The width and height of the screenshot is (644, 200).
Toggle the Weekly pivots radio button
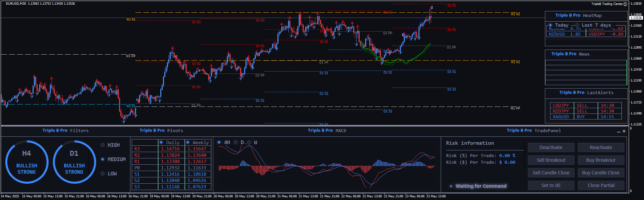[188, 142]
